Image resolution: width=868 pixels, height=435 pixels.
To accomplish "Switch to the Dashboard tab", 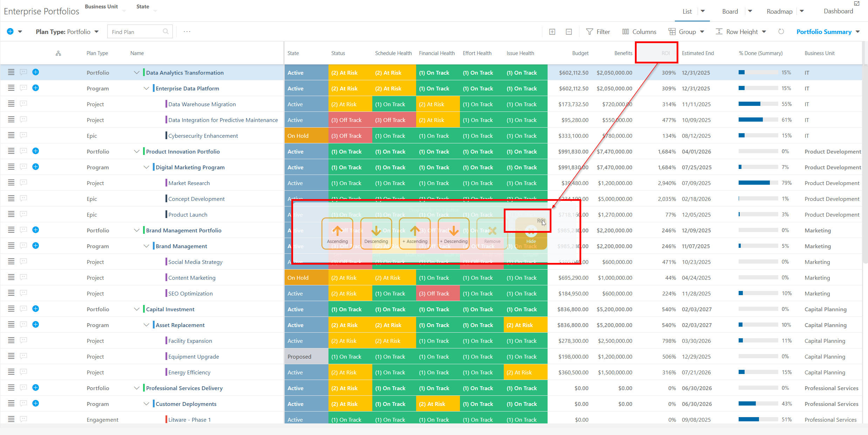I will click(838, 11).
